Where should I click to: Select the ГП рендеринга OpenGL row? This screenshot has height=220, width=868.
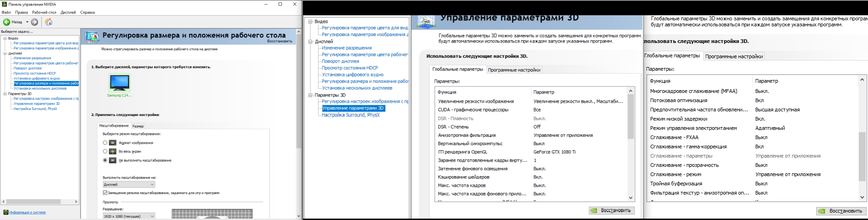[531, 152]
